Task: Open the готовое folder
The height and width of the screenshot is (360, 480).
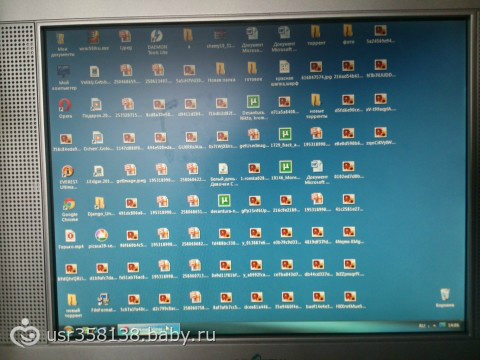Action: [x=253, y=72]
